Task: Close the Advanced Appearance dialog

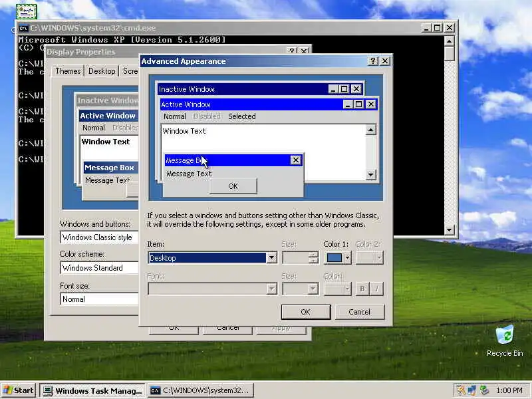Action: click(x=385, y=61)
